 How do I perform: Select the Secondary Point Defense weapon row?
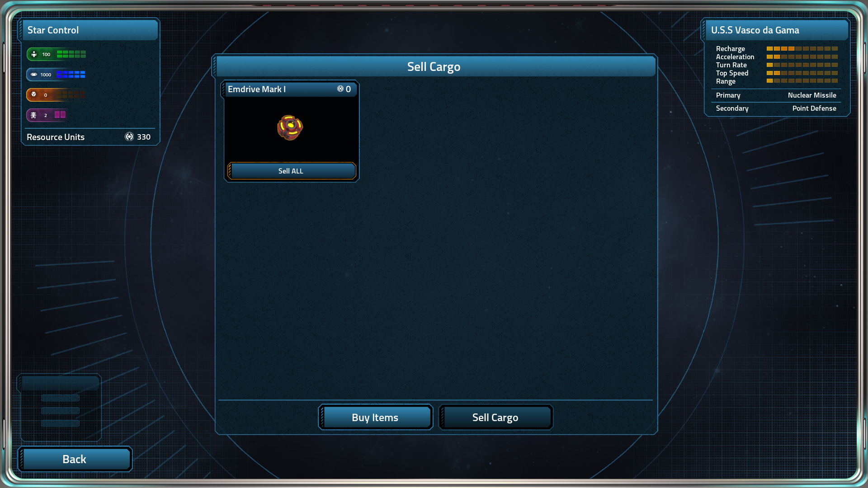tap(776, 108)
